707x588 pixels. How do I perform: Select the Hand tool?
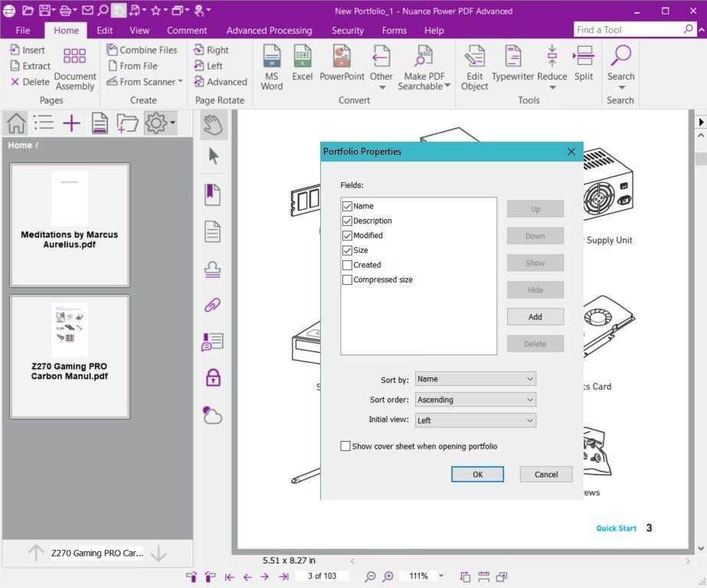pyautogui.click(x=213, y=125)
